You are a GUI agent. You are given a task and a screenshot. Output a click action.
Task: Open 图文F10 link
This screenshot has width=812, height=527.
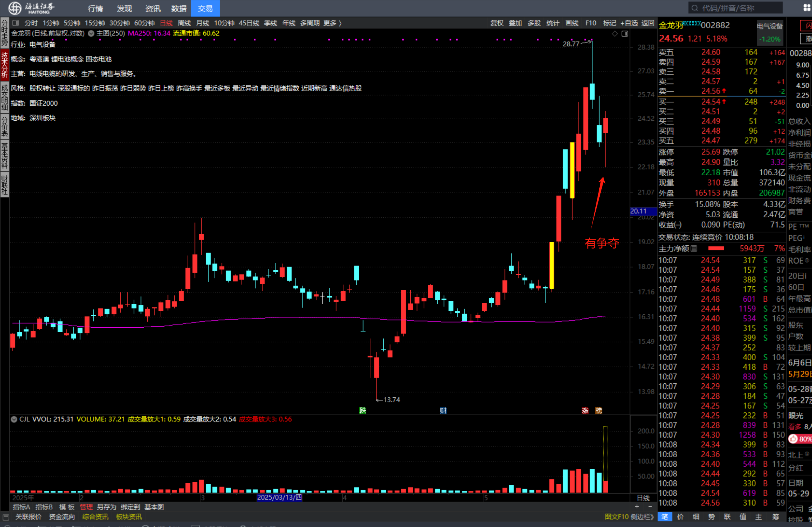(x=617, y=517)
